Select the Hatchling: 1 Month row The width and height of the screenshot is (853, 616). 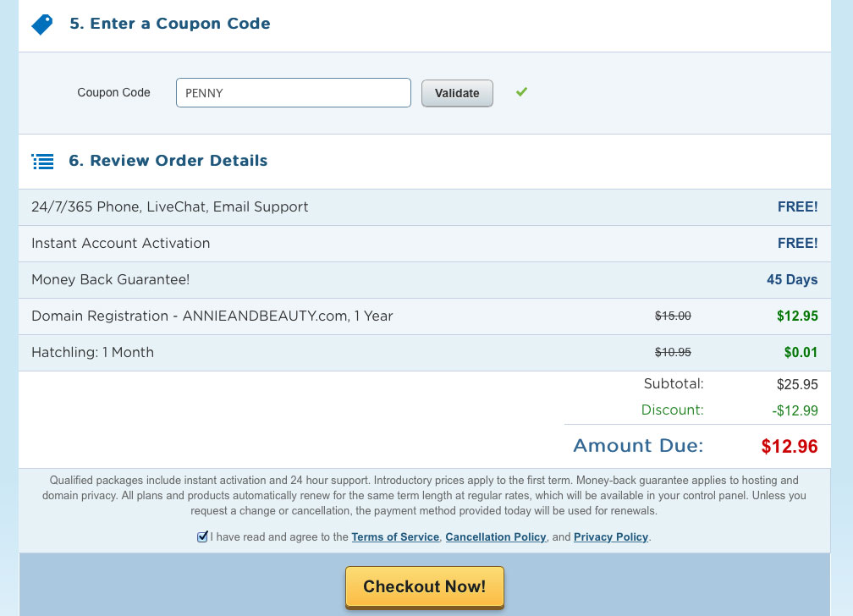tap(424, 353)
